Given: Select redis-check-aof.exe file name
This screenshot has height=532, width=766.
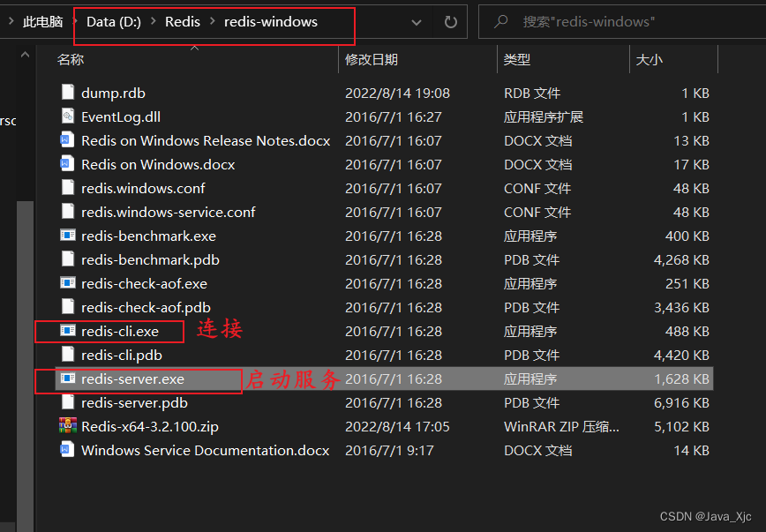Looking at the screenshot, I should 144,283.
